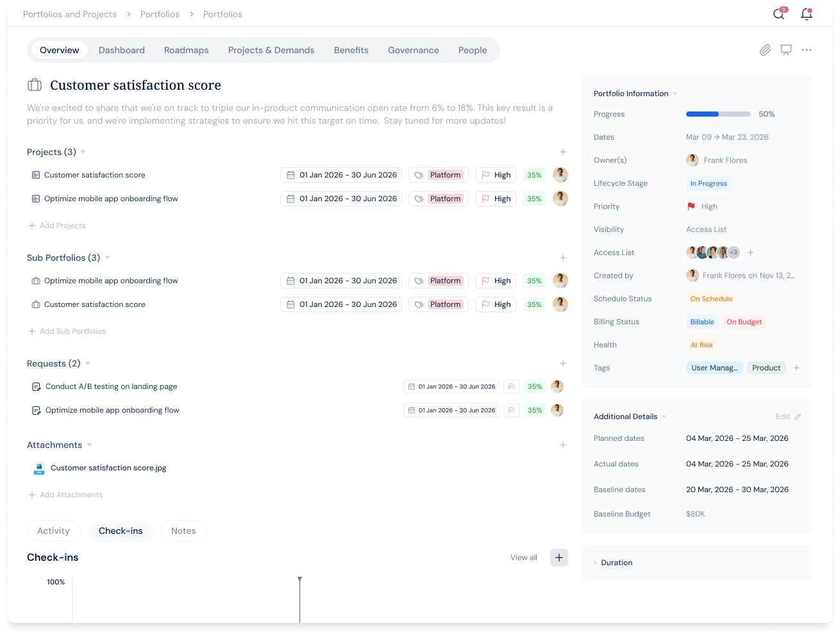The image size is (840, 637).
Task: Click plus icon in Sub Portfolios header
Action: (x=563, y=258)
